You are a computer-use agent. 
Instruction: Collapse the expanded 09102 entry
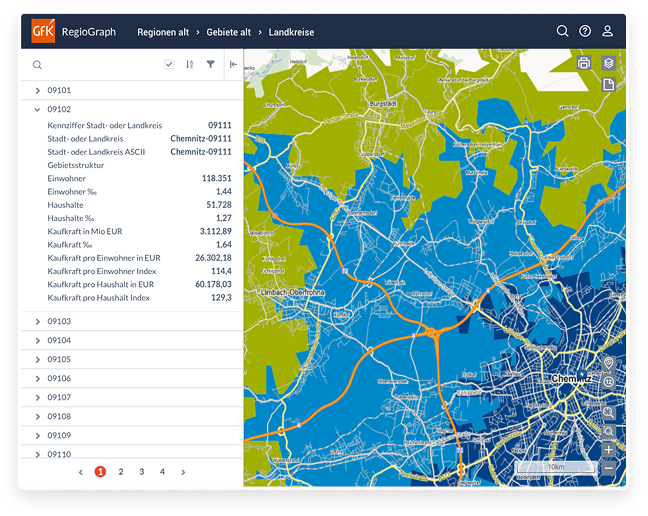[x=37, y=109]
